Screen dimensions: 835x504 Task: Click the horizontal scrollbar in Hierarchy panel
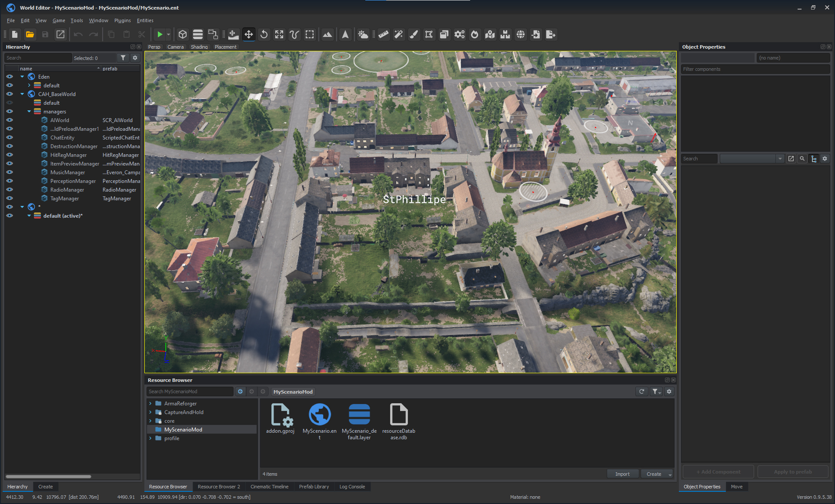click(x=48, y=477)
